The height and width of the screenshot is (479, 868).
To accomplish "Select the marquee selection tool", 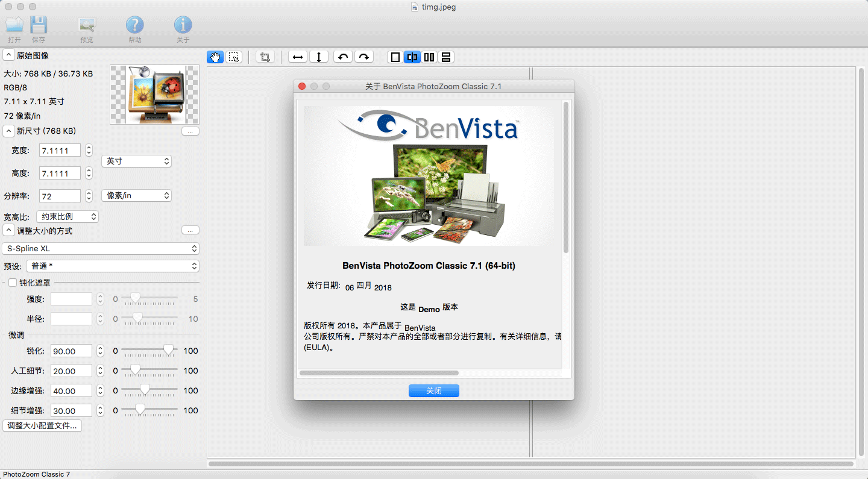I will click(234, 57).
